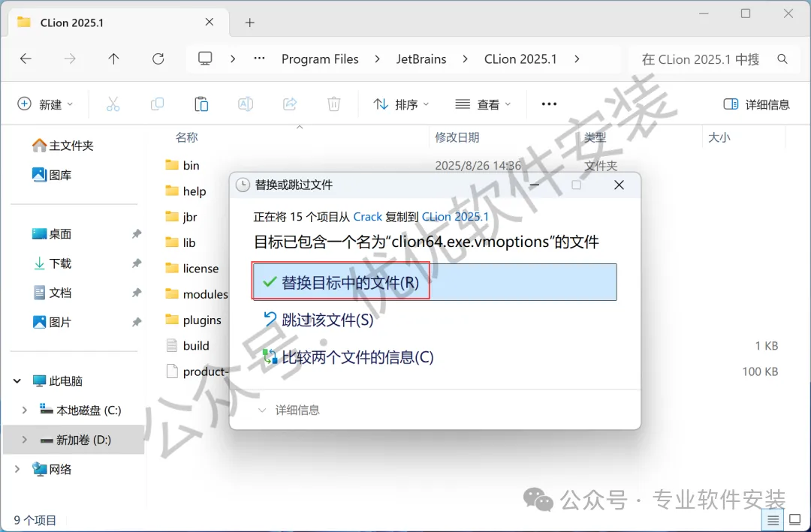Image resolution: width=811 pixels, height=532 pixels.
Task: Choose 跳过该文件(S) in dialog
Action: (x=318, y=320)
